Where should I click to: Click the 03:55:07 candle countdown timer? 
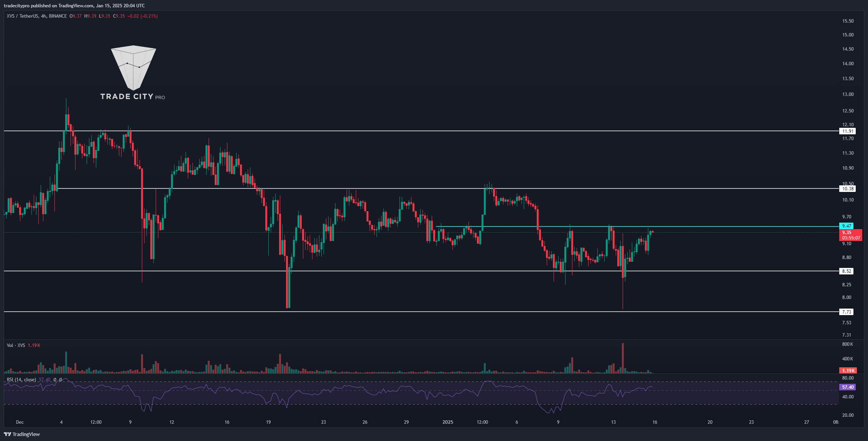[851, 238]
